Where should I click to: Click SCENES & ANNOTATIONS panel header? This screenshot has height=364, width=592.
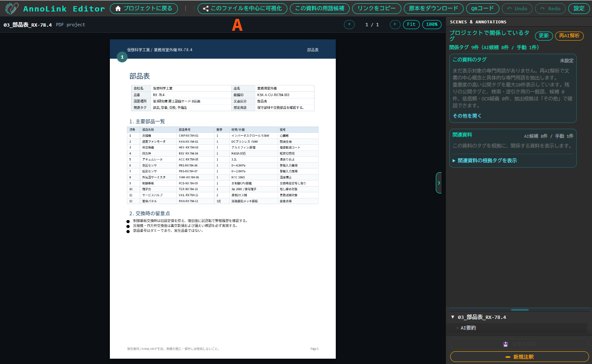coord(478,22)
